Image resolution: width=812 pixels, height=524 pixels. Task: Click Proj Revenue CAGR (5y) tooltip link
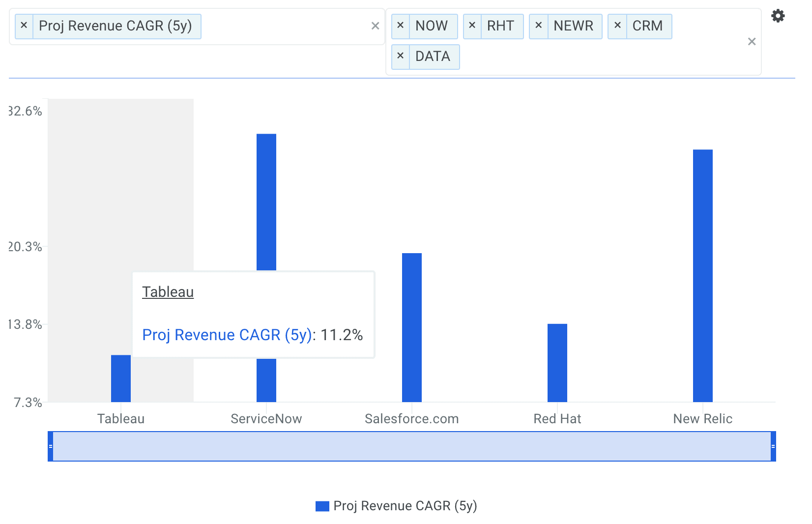(x=227, y=335)
